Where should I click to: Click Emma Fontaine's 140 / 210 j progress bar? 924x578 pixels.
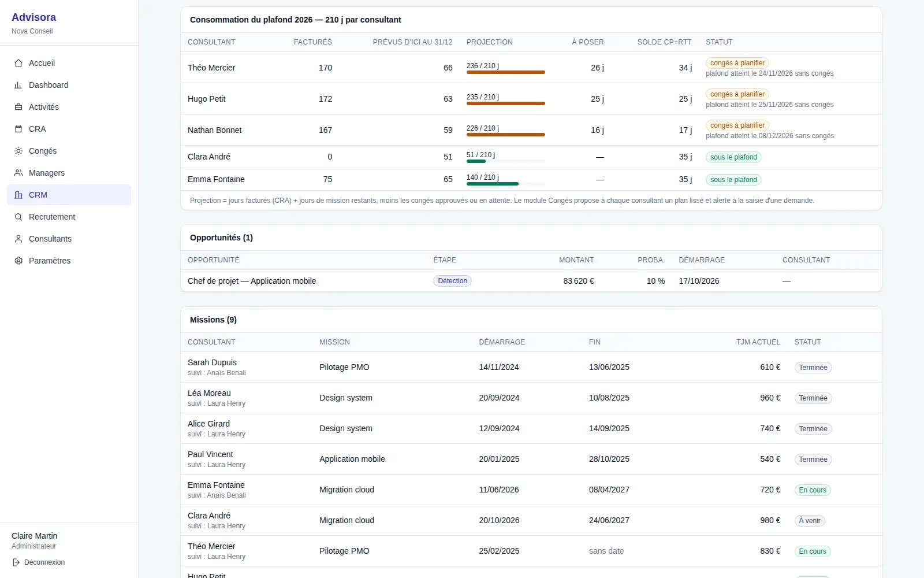tap(506, 184)
